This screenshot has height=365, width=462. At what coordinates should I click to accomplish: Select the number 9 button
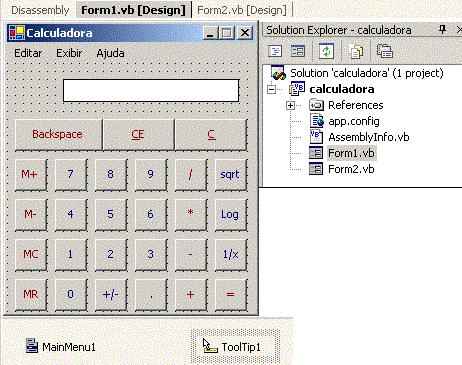[x=151, y=175]
